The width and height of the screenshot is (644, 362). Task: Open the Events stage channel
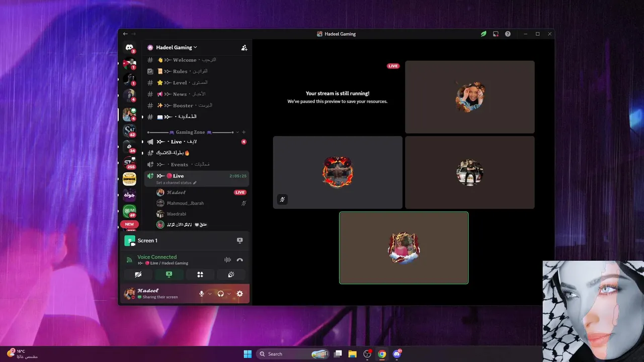tap(197, 164)
